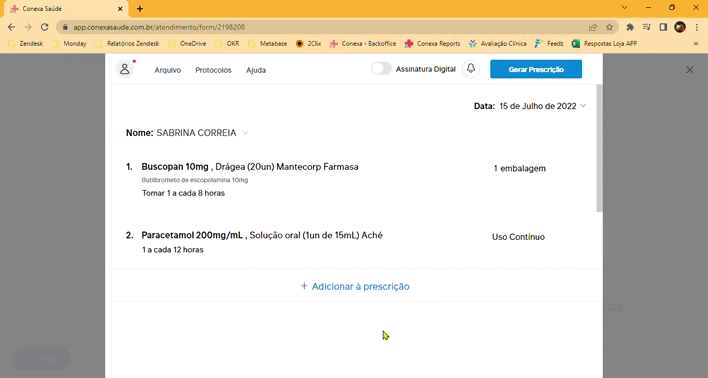Viewport: 708px width, 378px height.
Task: Open the 2Clix bookmark
Action: point(308,44)
